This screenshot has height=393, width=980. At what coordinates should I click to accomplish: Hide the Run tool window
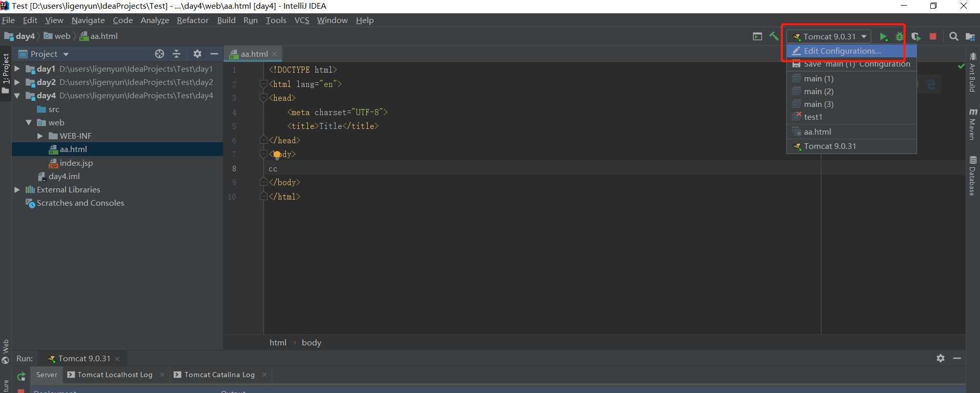957,358
